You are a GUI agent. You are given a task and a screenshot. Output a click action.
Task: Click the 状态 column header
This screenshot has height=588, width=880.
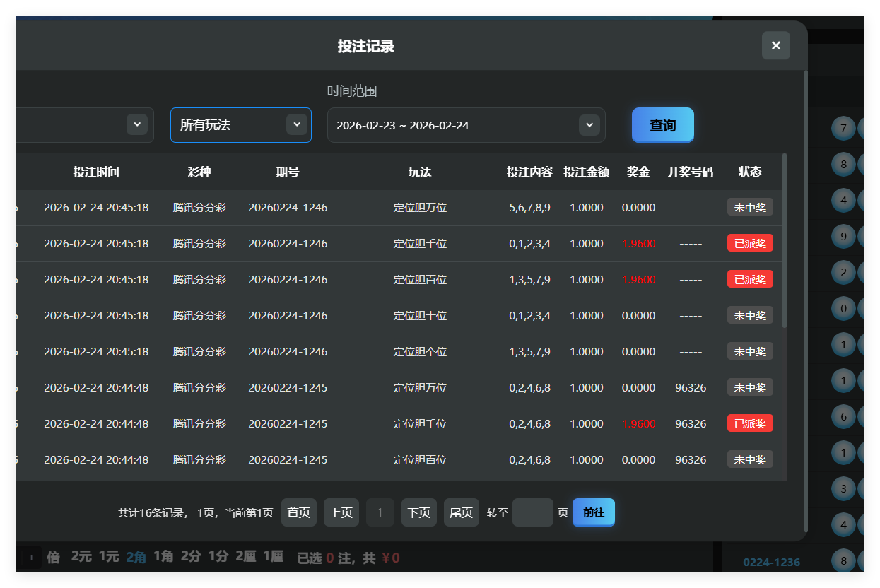pos(749,172)
